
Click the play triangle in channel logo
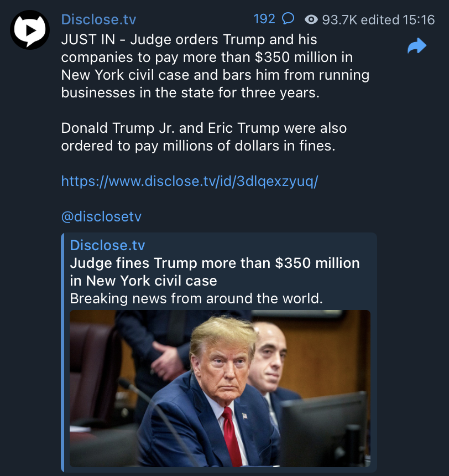[x=30, y=30]
